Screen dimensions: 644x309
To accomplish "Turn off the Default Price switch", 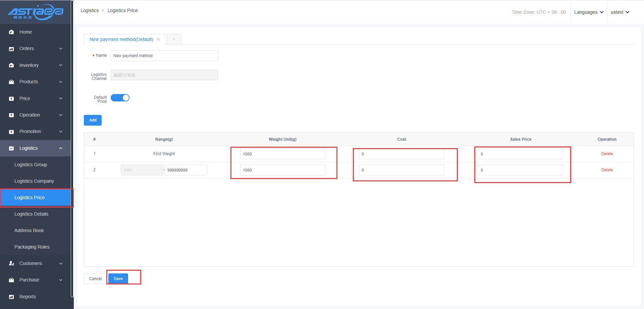I will (x=120, y=98).
